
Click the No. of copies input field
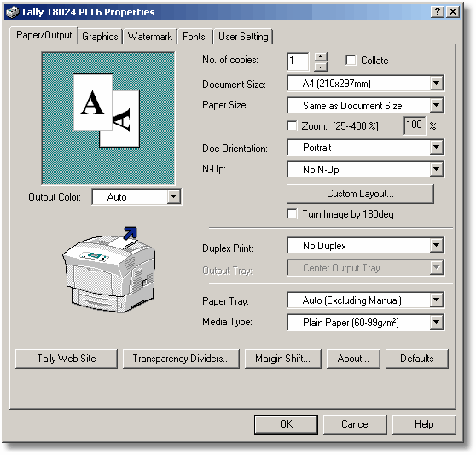point(298,61)
